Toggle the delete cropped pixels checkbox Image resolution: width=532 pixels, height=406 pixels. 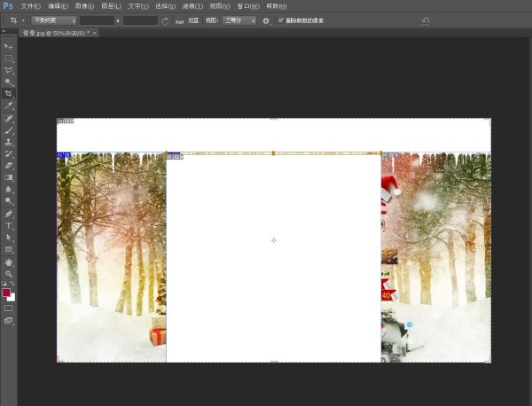click(x=281, y=20)
